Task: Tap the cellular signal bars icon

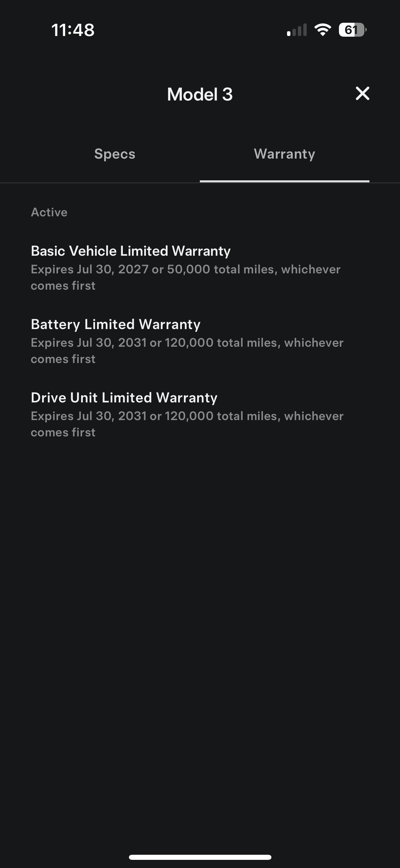Action: point(297,30)
